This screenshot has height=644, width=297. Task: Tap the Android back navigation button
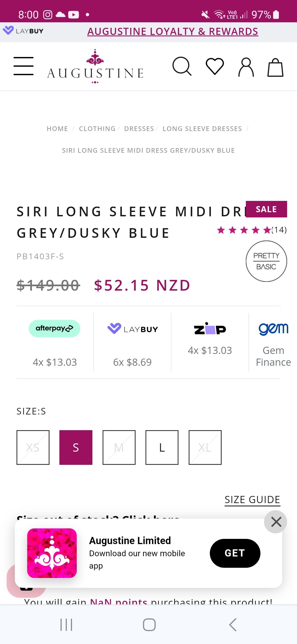(233, 625)
